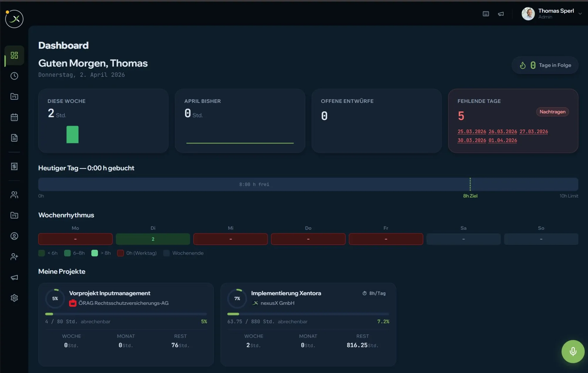Open the calendar icon in the sidebar

(x=14, y=117)
